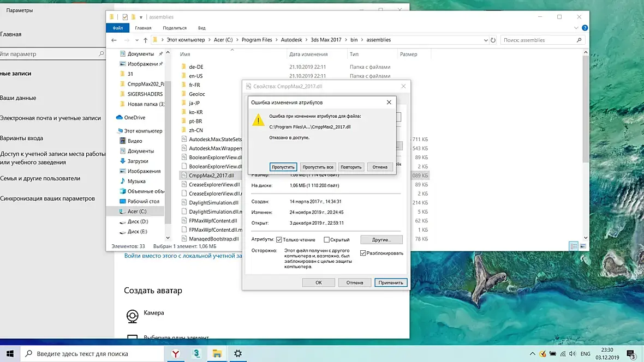Toggle the Скрытый attribute checkbox
The image size is (644, 362).
pos(326,240)
